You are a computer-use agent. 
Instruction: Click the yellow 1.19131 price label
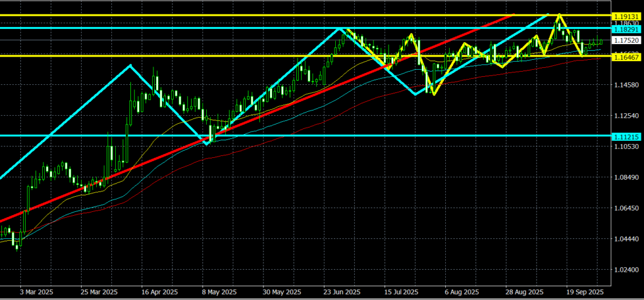pyautogui.click(x=626, y=15)
